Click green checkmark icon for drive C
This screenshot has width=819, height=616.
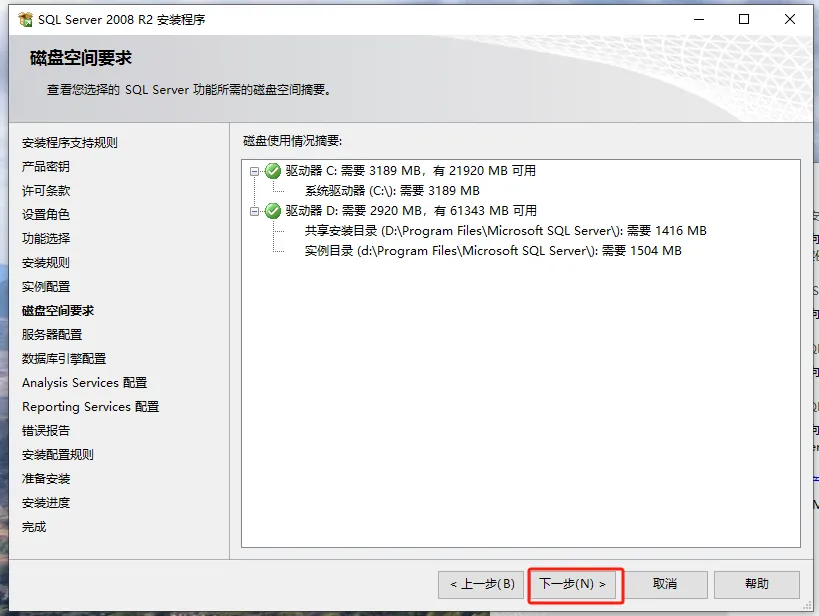tap(273, 171)
